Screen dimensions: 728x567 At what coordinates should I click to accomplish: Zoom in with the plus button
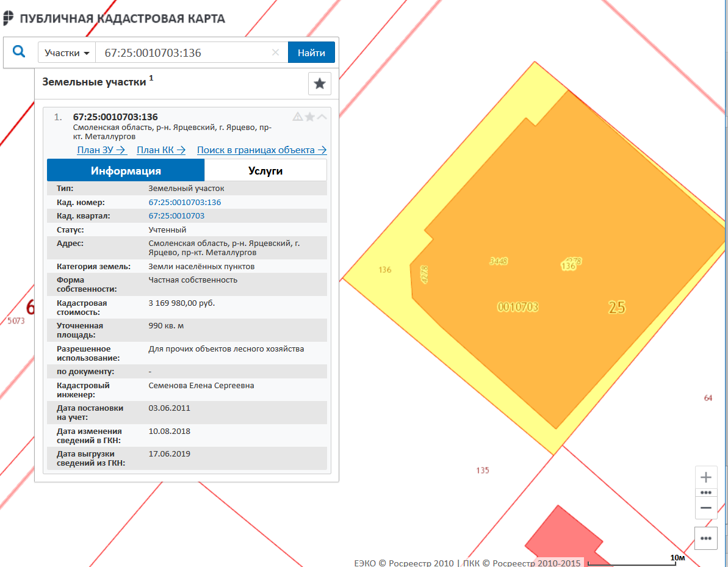706,477
